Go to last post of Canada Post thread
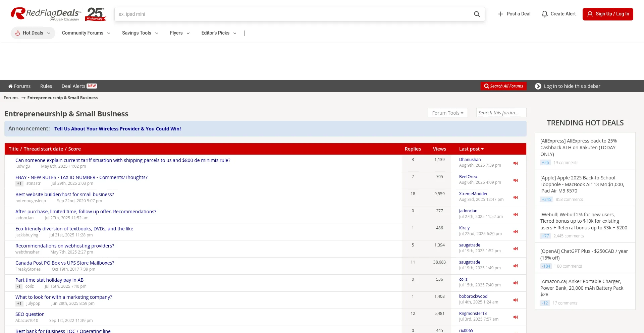The image size is (644, 333). [516, 266]
